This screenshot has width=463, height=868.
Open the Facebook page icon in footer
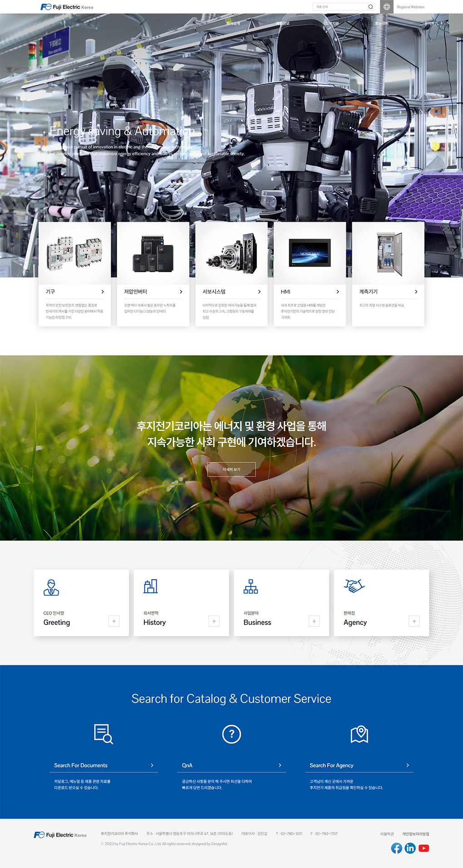click(x=396, y=848)
